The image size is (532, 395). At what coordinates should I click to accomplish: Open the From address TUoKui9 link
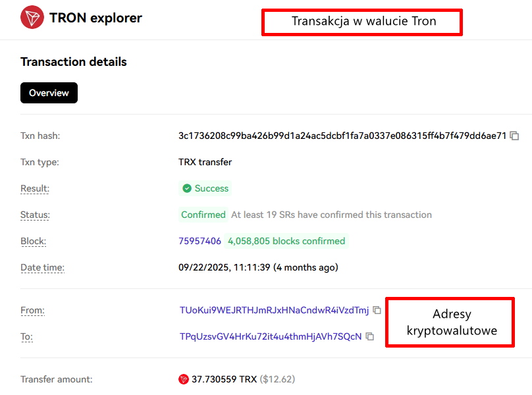tap(274, 310)
